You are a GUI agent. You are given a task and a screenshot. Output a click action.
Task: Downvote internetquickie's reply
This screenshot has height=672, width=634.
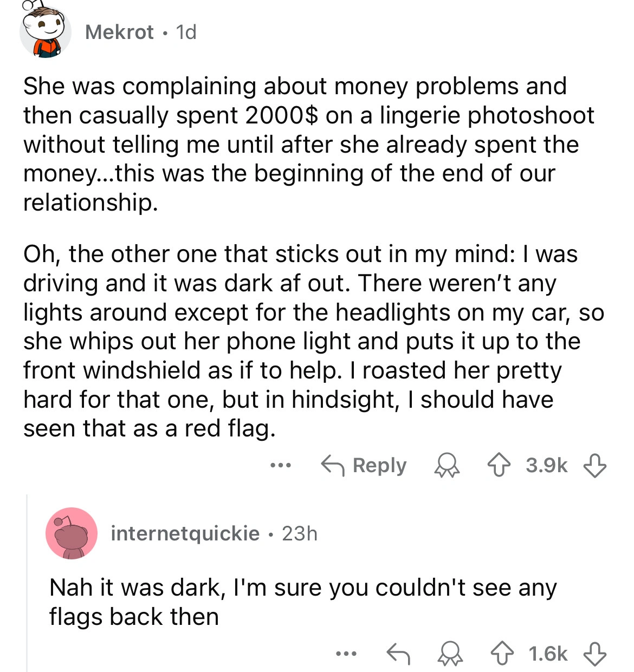coord(594,654)
